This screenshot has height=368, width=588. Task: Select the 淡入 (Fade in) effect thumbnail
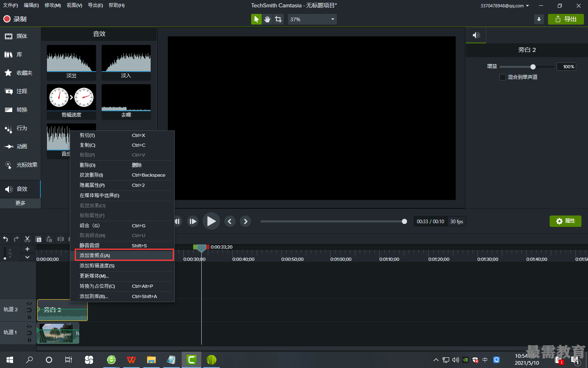(126, 62)
